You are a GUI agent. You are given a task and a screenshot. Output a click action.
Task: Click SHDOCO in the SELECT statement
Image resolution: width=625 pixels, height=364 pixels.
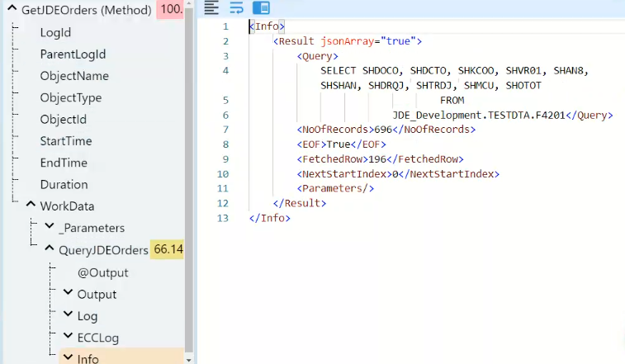point(381,70)
